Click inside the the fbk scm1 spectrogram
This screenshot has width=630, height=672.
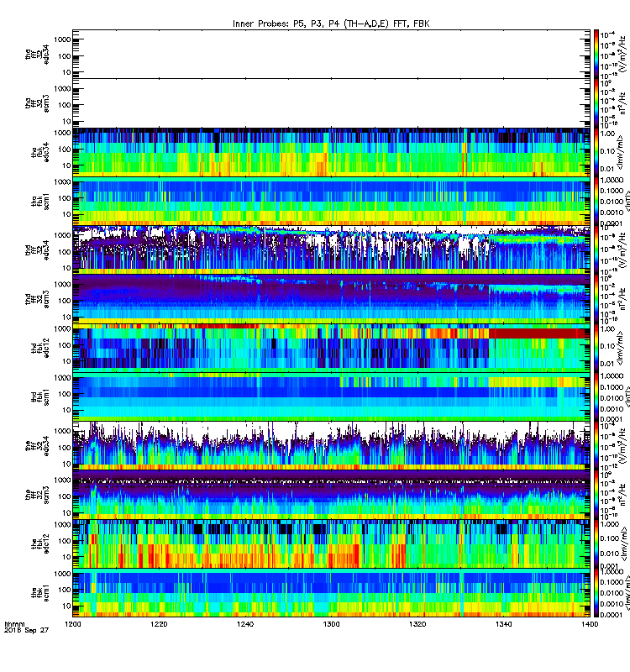point(331,592)
